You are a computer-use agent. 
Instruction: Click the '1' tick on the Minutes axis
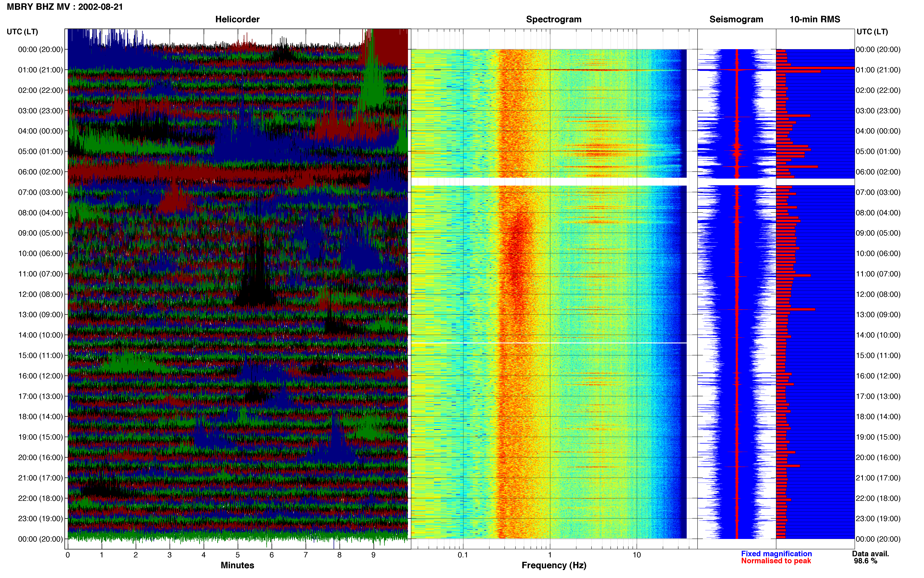click(102, 555)
